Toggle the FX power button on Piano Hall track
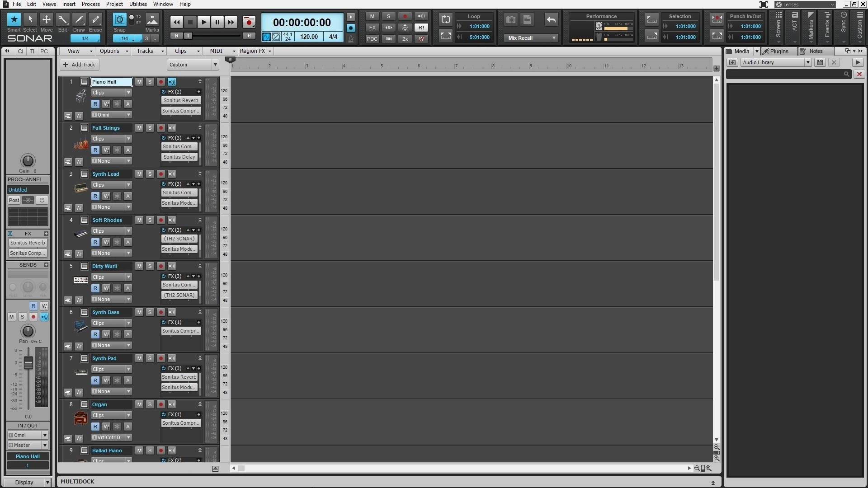The height and width of the screenshot is (488, 868). 164,92
